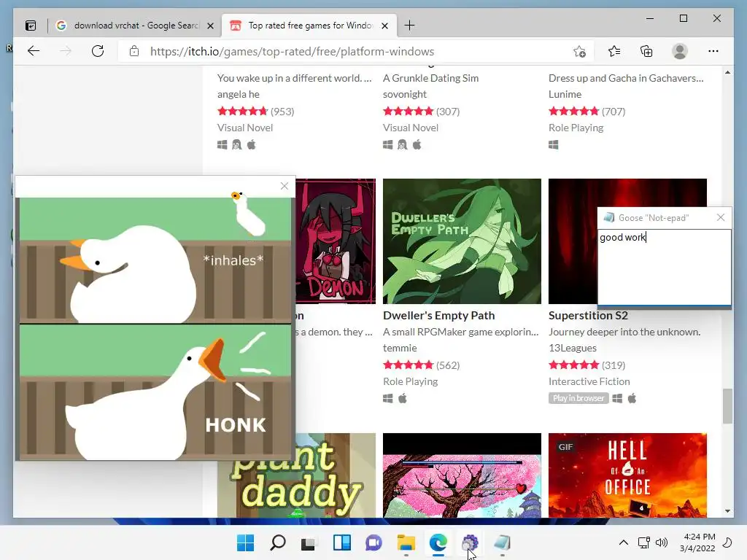Click Play in browser badge on Superstition S2
The width and height of the screenshot is (747, 560).
[x=578, y=398]
